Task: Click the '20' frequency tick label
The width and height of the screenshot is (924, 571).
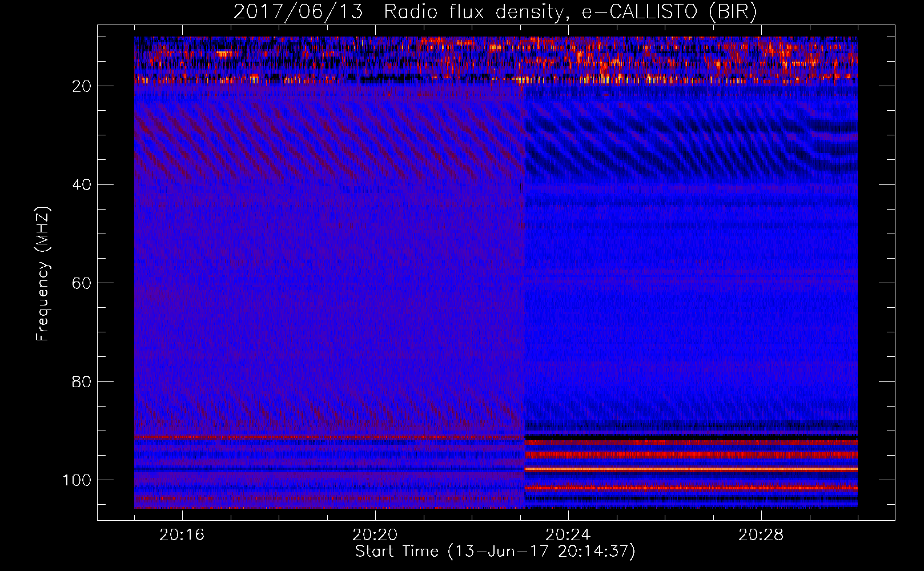Action: click(82, 86)
